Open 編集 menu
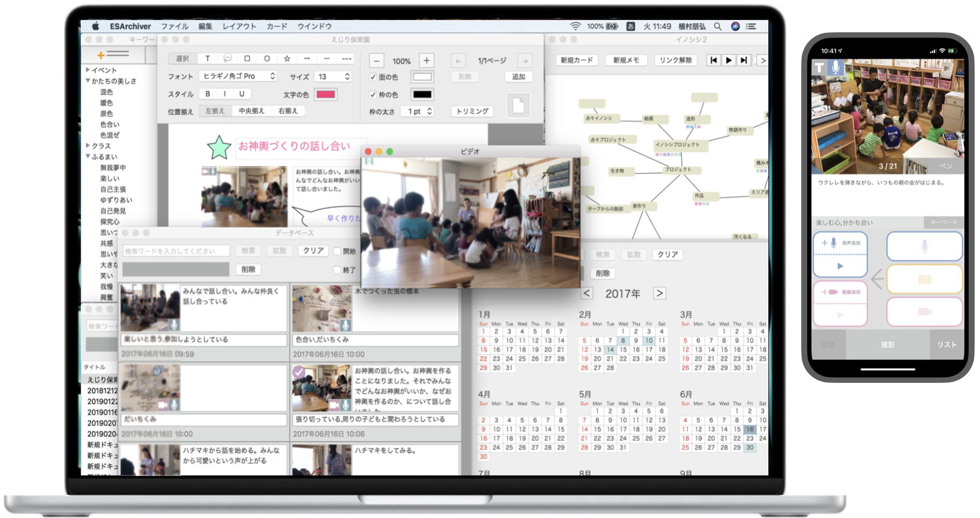The width and height of the screenshot is (980, 518). (x=205, y=26)
